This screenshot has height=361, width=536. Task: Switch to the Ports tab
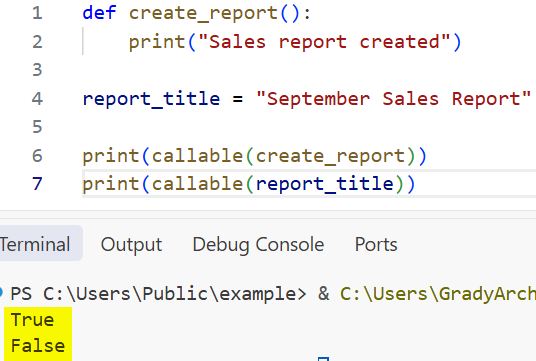(x=376, y=244)
